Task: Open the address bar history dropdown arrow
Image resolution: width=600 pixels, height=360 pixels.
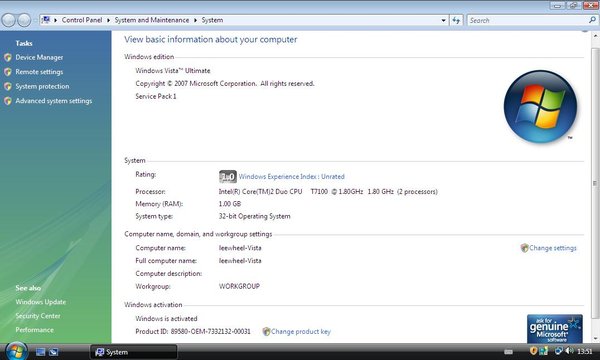Action: (443, 20)
